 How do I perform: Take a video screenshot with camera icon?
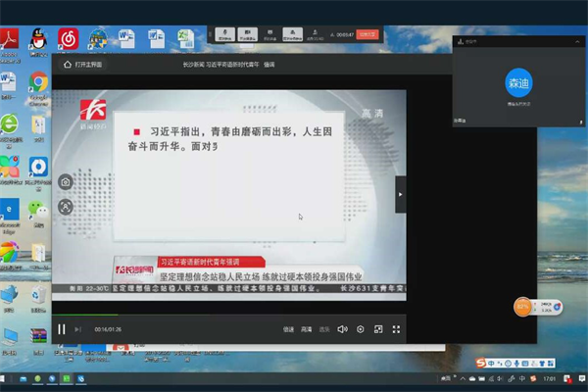point(66,182)
